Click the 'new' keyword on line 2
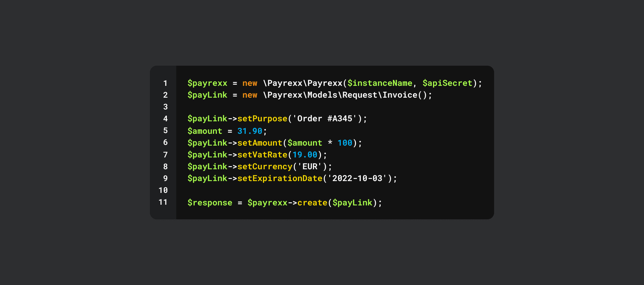 coord(250,95)
